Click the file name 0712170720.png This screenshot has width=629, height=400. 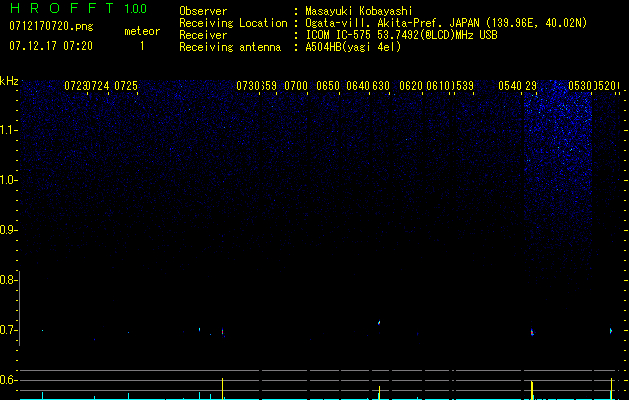pyautogui.click(x=51, y=26)
